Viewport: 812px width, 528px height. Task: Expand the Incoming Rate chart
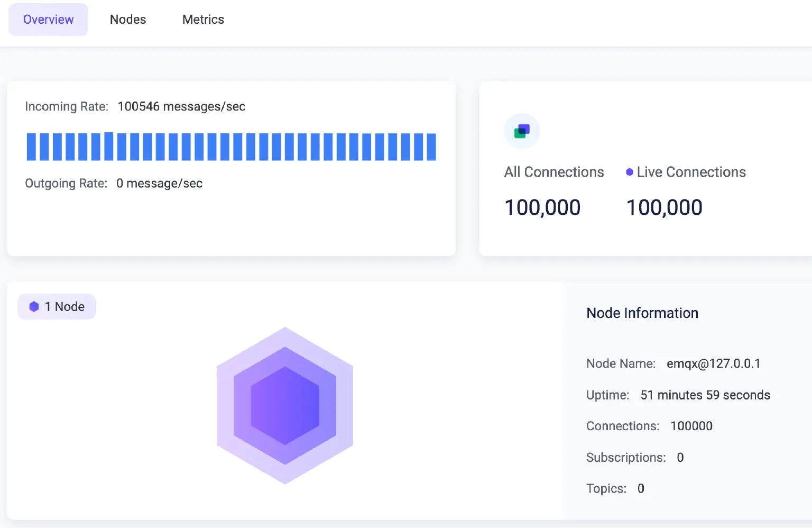click(x=231, y=147)
